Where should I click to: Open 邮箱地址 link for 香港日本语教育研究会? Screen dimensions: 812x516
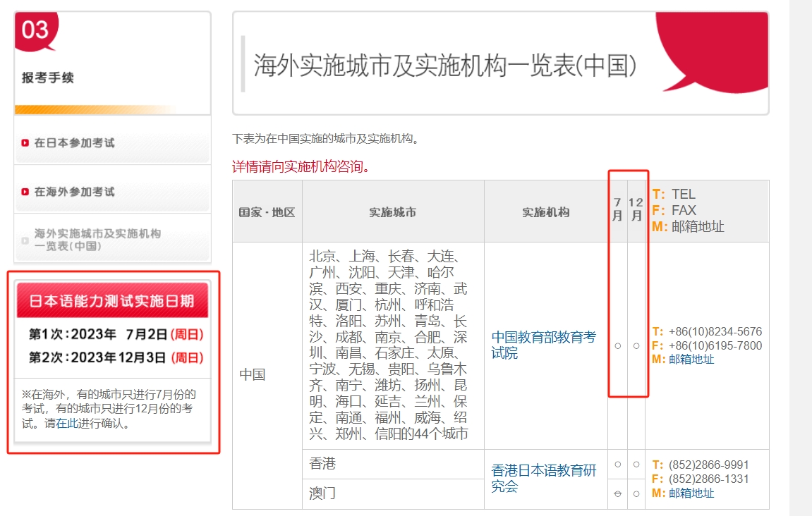[x=691, y=493]
